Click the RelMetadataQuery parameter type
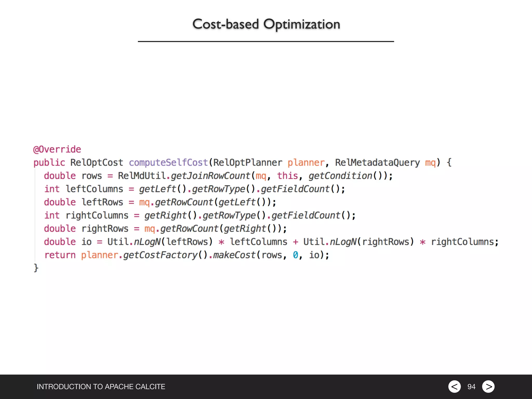The width and height of the screenshot is (532, 399). point(377,163)
